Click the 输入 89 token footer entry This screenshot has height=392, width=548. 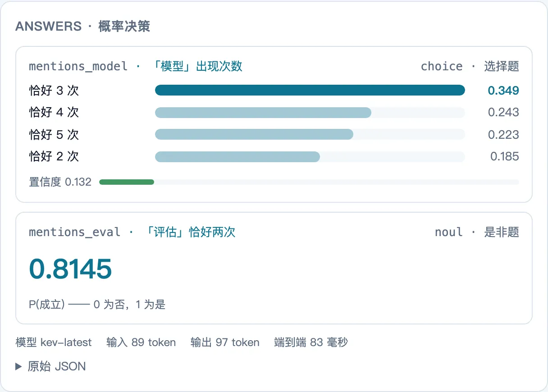pos(141,342)
